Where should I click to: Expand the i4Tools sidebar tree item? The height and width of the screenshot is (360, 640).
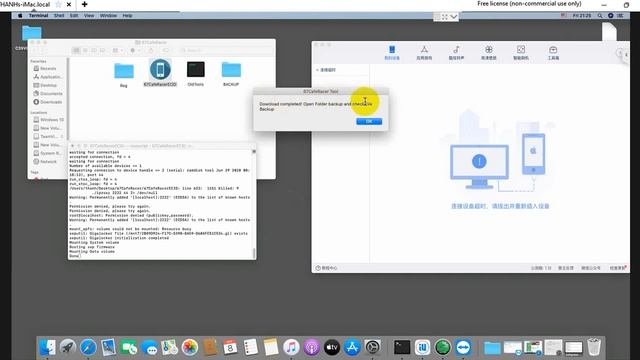318,70
